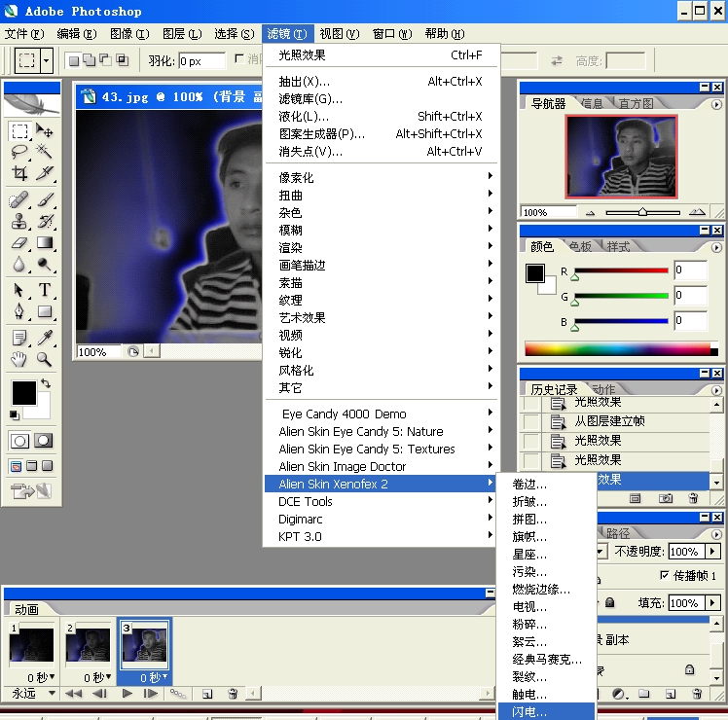Select the Path Selection tool
Screen dimensions: 728x720
click(19, 290)
